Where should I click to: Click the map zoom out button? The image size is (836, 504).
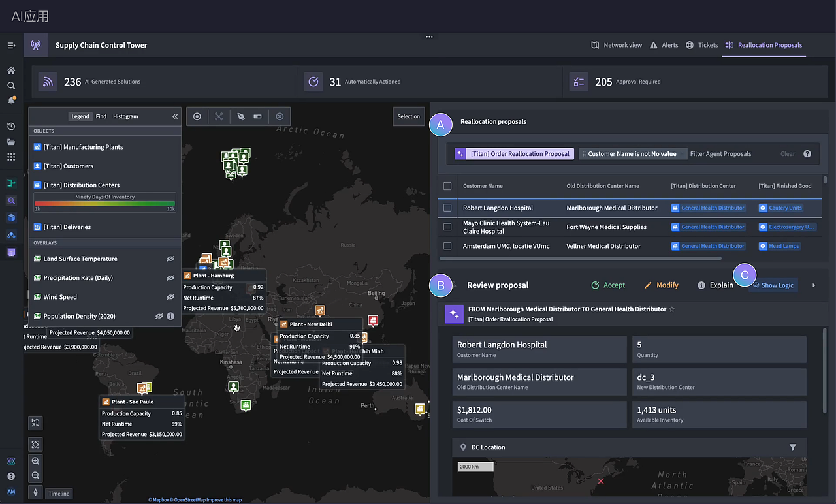[x=36, y=475]
